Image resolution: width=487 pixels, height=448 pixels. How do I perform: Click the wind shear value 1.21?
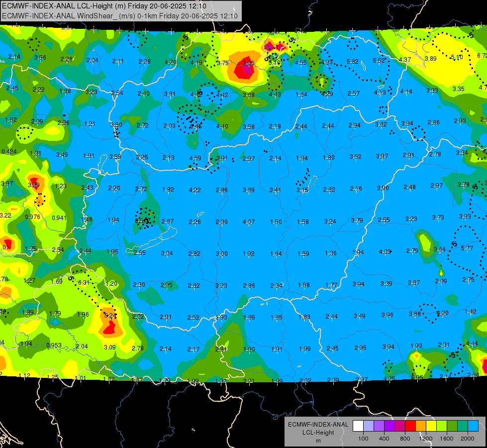90,124
